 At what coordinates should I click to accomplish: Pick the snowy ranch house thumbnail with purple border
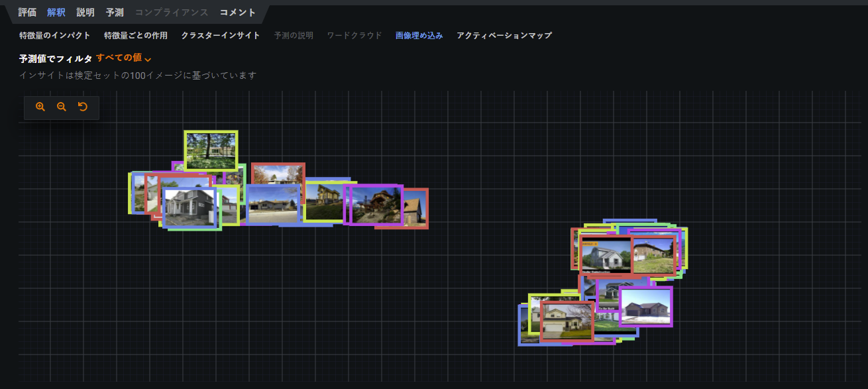[x=645, y=307]
